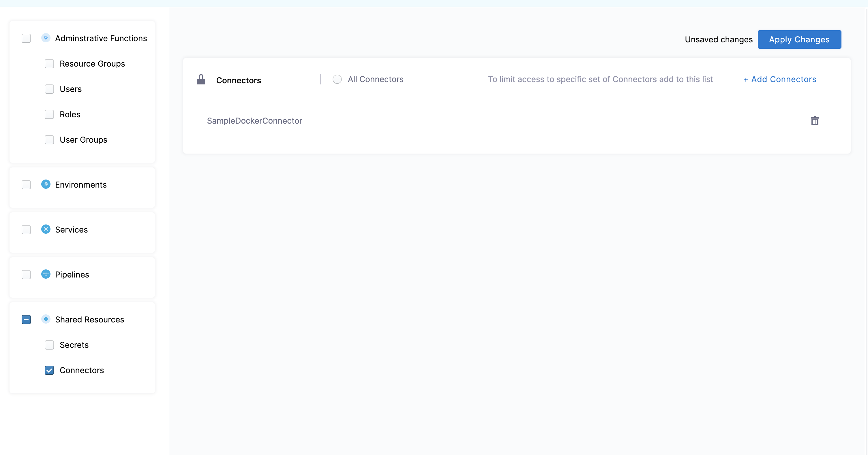
Task: Click the Shared Resources category icon
Action: (x=46, y=319)
